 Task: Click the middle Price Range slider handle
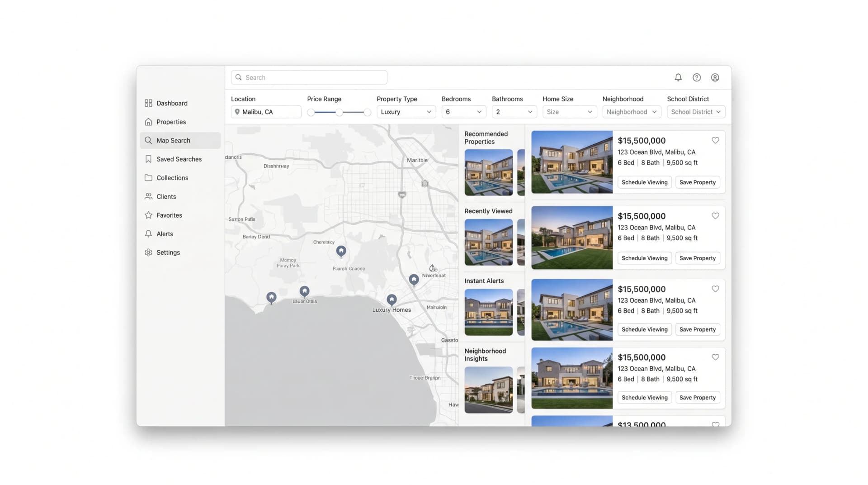point(339,112)
